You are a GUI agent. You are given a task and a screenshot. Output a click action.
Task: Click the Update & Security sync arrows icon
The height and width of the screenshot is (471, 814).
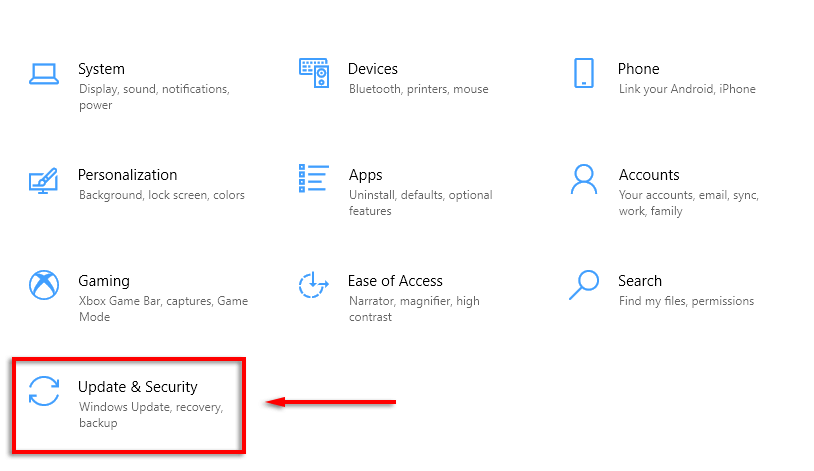tap(44, 391)
